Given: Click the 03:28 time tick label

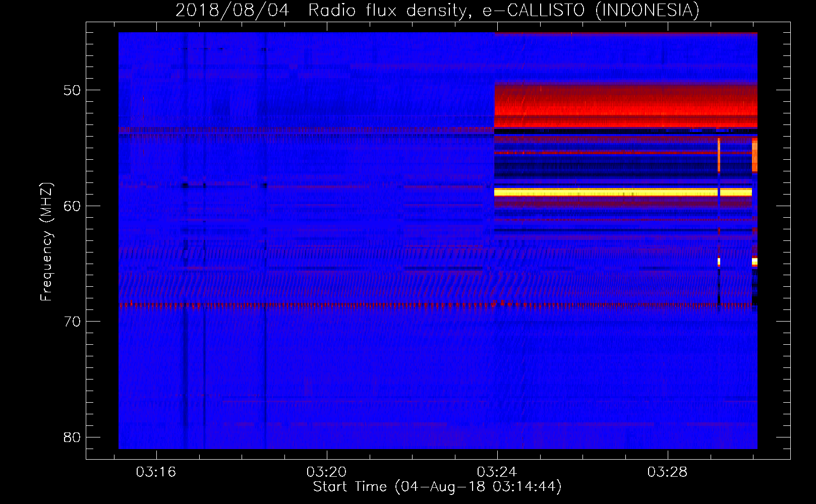Looking at the screenshot, I should tap(667, 472).
